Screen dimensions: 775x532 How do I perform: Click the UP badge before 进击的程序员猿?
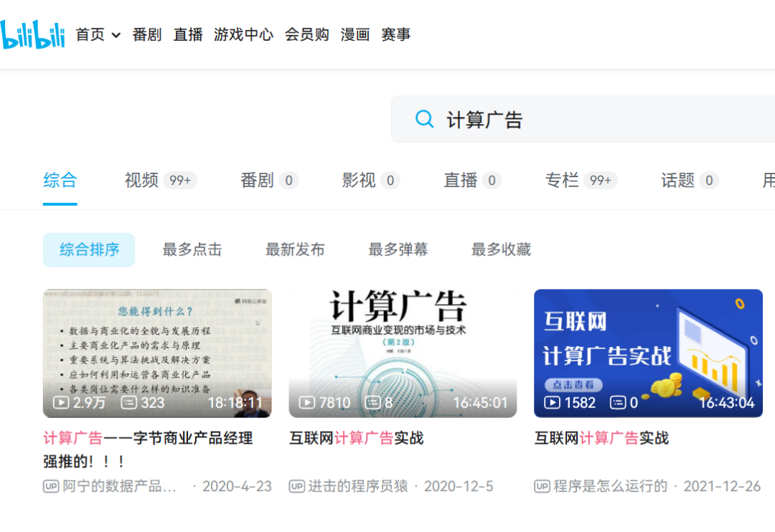coord(296,487)
